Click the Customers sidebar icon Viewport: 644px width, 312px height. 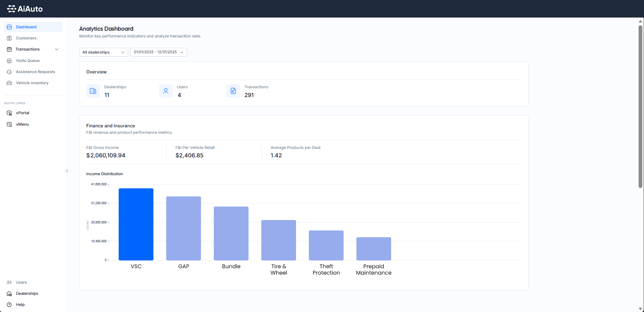point(9,38)
